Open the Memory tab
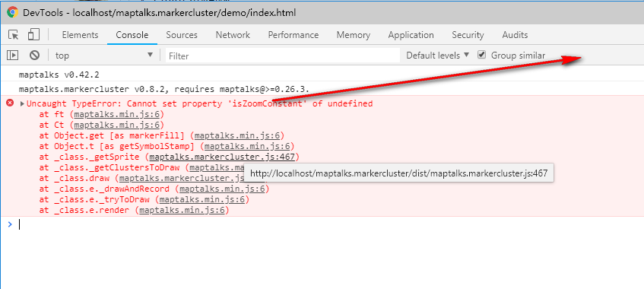 (x=354, y=35)
